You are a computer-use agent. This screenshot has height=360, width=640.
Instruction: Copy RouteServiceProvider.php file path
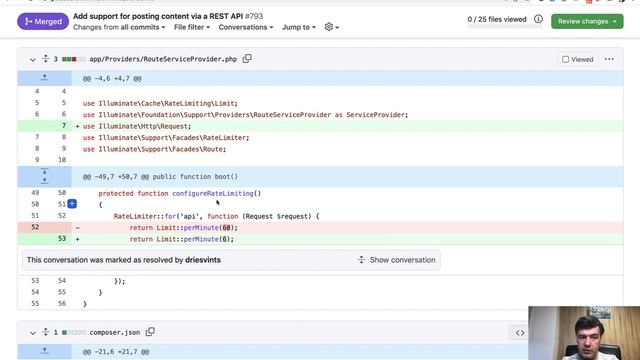[247, 59]
